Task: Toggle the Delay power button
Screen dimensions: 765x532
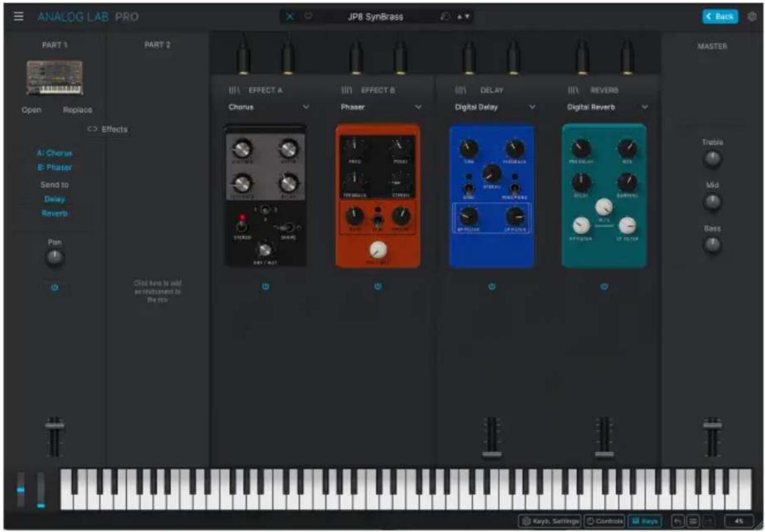Action: pyautogui.click(x=492, y=287)
